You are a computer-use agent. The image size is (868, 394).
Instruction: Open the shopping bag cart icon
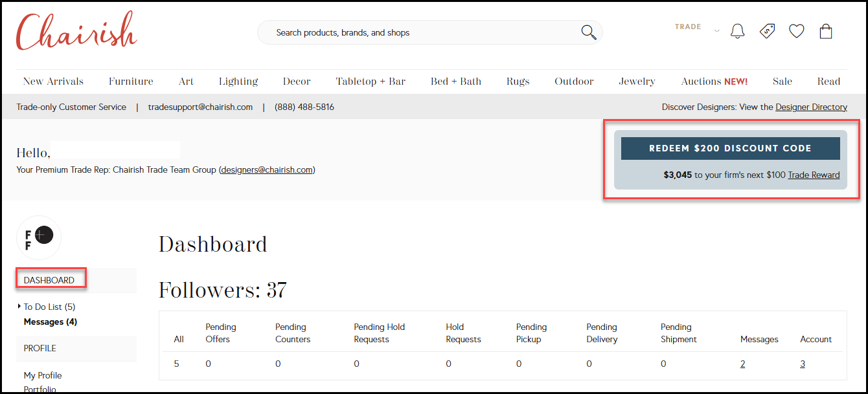[x=826, y=31]
